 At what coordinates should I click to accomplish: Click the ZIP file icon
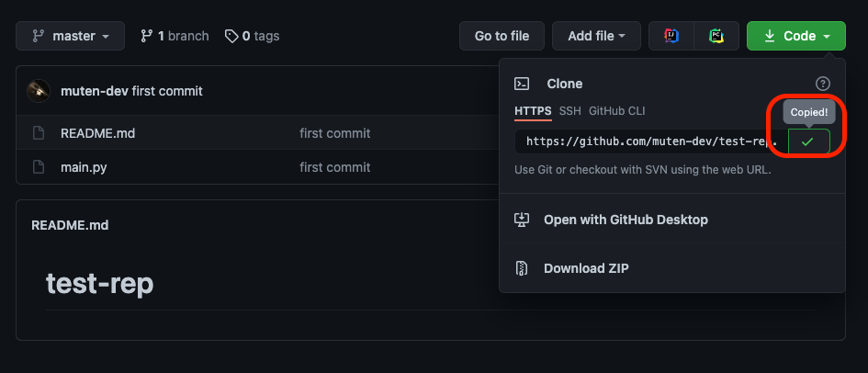pyautogui.click(x=521, y=268)
